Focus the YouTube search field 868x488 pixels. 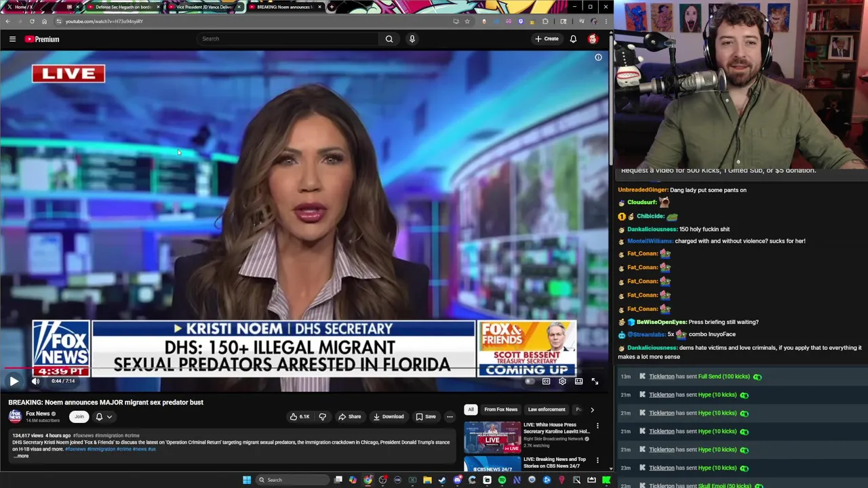pyautogui.click(x=288, y=39)
